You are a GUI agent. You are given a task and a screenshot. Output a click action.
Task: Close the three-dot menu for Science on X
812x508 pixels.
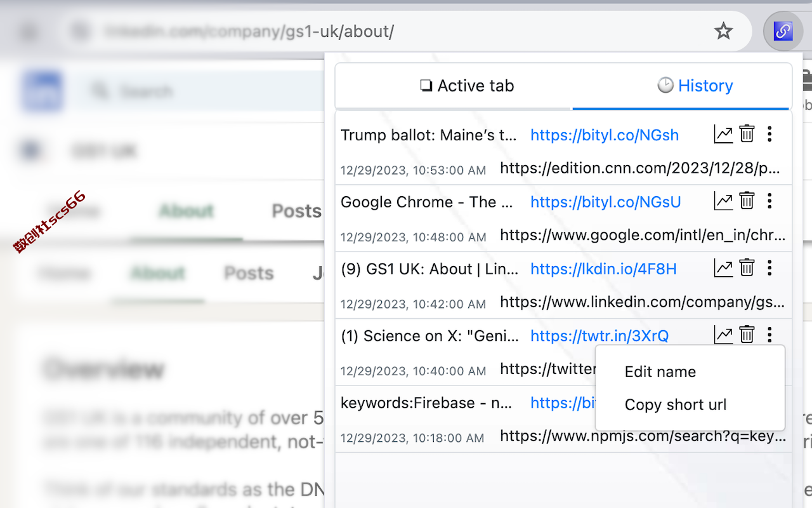(769, 335)
